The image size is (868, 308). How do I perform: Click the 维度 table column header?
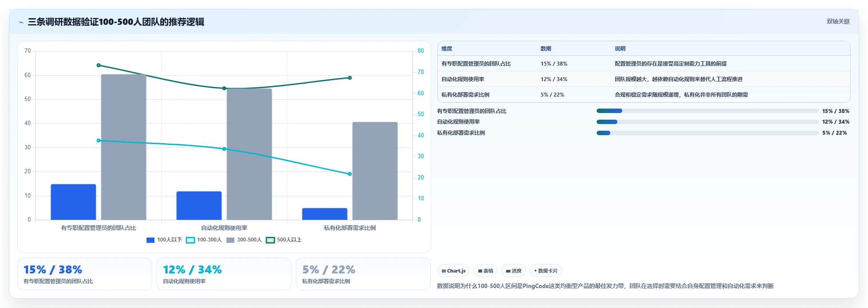coord(447,49)
